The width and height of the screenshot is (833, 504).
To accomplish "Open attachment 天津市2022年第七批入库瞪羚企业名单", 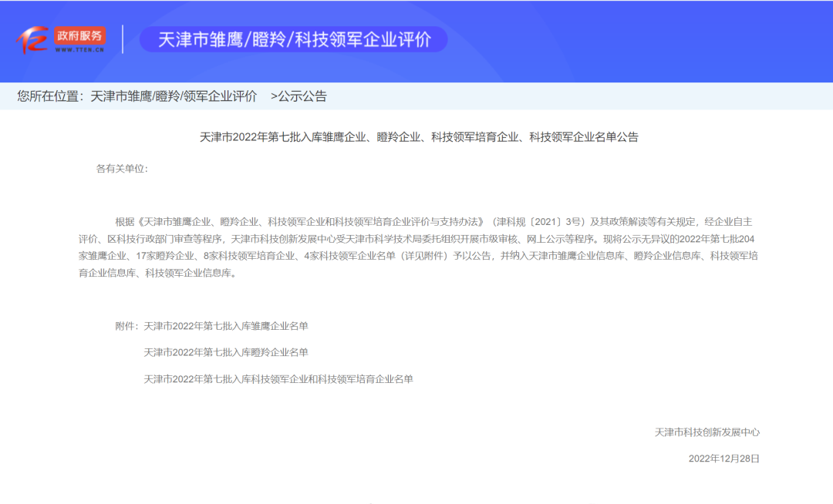I will point(227,353).
